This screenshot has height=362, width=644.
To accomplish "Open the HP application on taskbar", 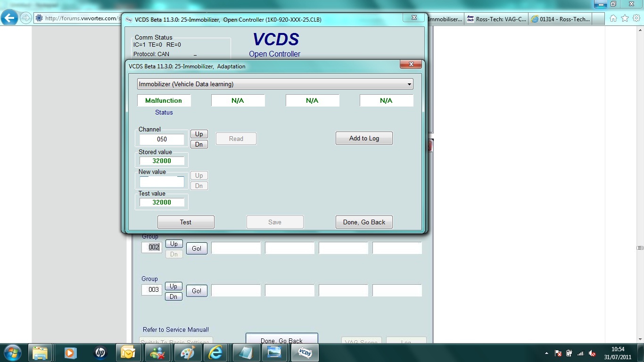I will tap(100, 353).
